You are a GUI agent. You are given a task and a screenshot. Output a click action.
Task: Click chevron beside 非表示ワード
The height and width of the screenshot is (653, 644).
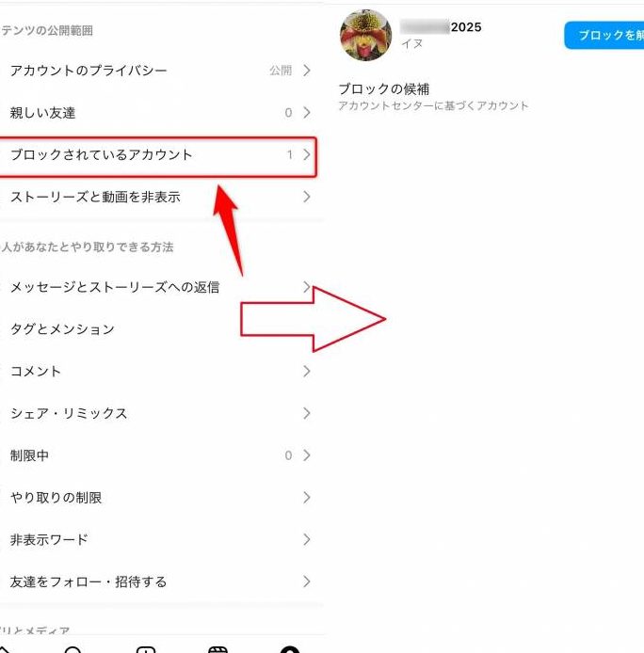point(307,539)
